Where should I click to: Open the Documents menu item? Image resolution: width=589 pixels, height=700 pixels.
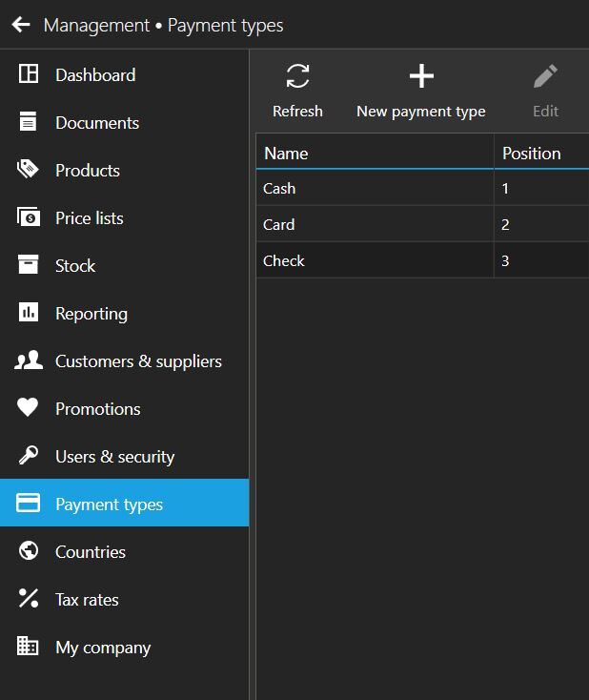point(96,123)
